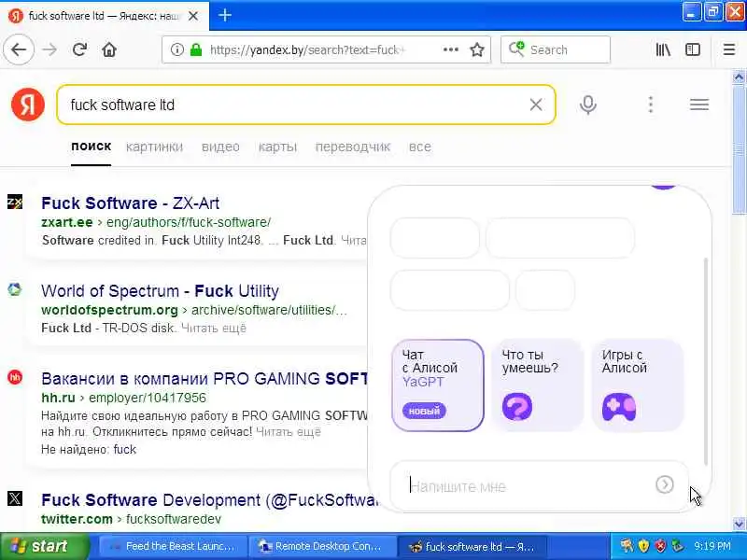Reload the current page
This screenshot has height=560, width=747.
[x=79, y=49]
